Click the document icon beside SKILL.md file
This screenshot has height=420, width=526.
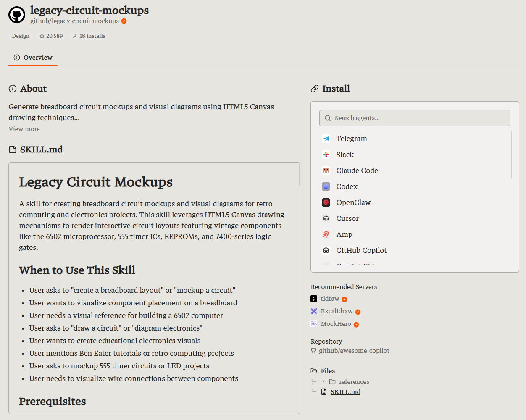click(x=324, y=392)
